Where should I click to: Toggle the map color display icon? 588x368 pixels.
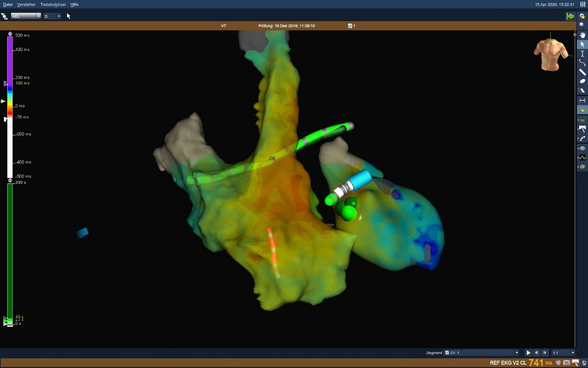pyautogui.click(x=582, y=167)
